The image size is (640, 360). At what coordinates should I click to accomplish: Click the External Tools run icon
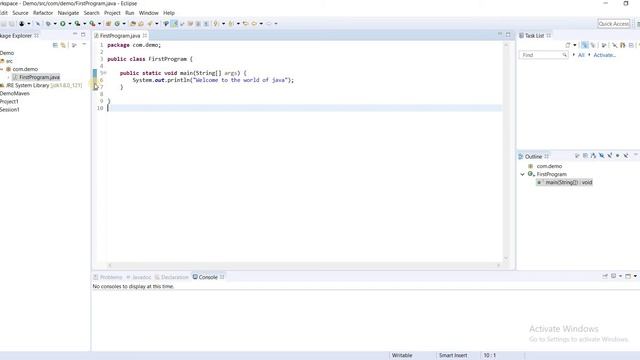[93, 24]
